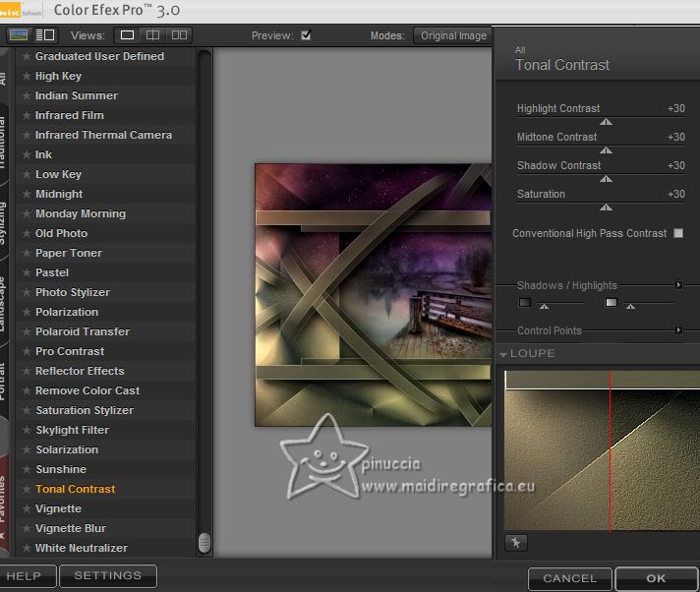Select the Remove Color Cast filter

click(x=87, y=390)
